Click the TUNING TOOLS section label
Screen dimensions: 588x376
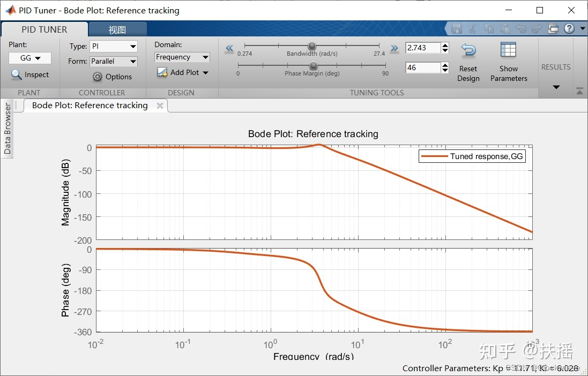(x=377, y=93)
